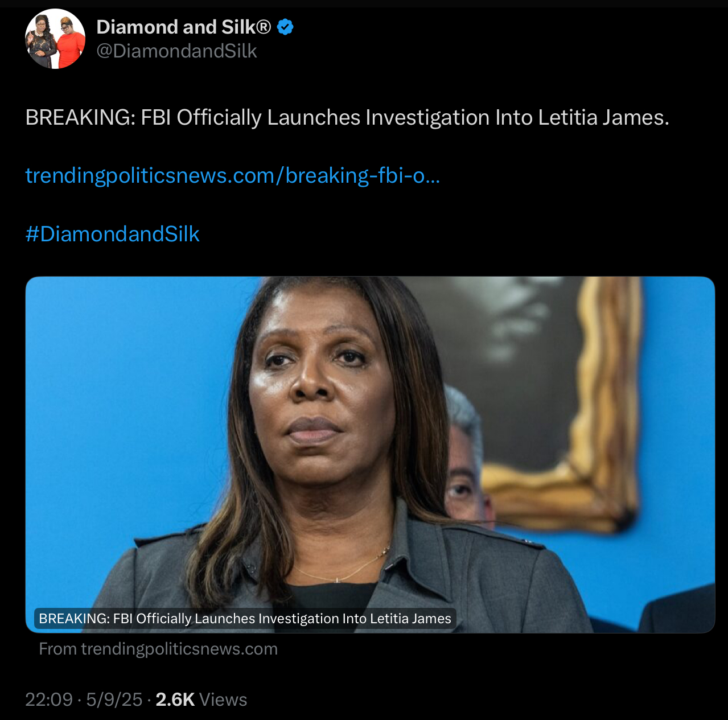
Task: Click the blue verified checkmark badge
Action: [285, 27]
